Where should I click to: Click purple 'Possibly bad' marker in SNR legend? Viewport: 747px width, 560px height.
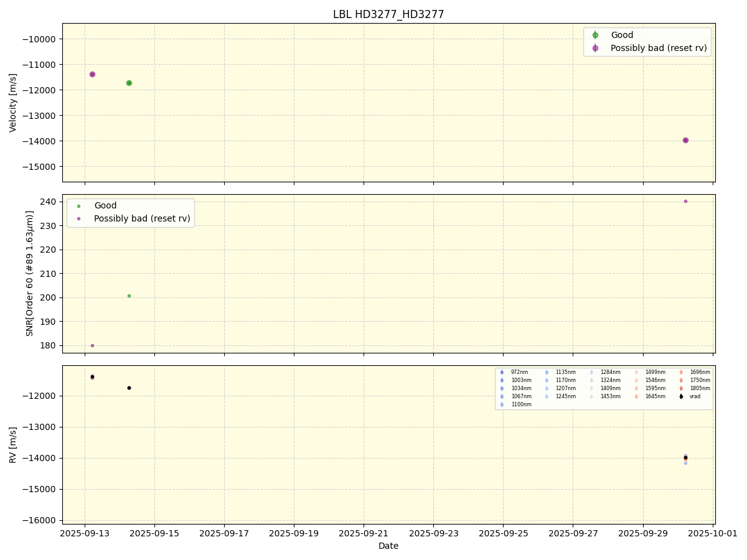click(x=78, y=218)
